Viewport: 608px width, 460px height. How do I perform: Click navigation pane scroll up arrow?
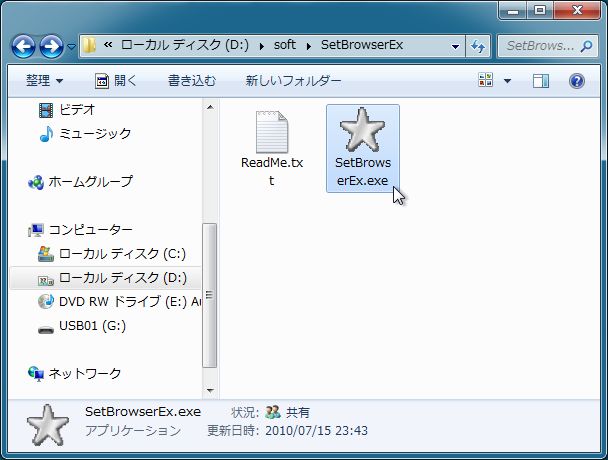[x=210, y=107]
